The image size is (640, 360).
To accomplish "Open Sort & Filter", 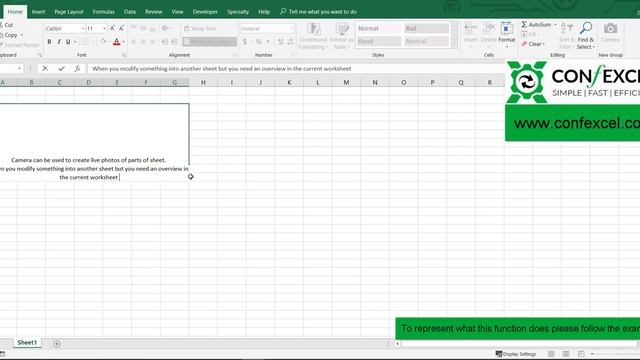I will [567, 36].
